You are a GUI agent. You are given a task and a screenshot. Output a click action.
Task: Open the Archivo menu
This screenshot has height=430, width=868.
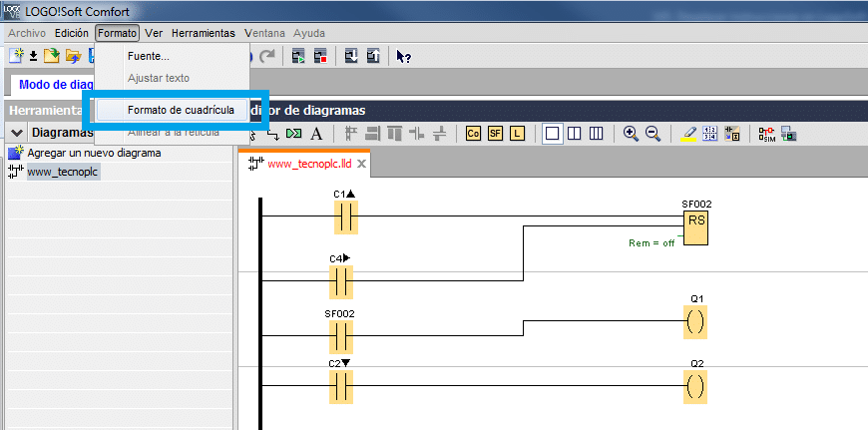tap(27, 33)
